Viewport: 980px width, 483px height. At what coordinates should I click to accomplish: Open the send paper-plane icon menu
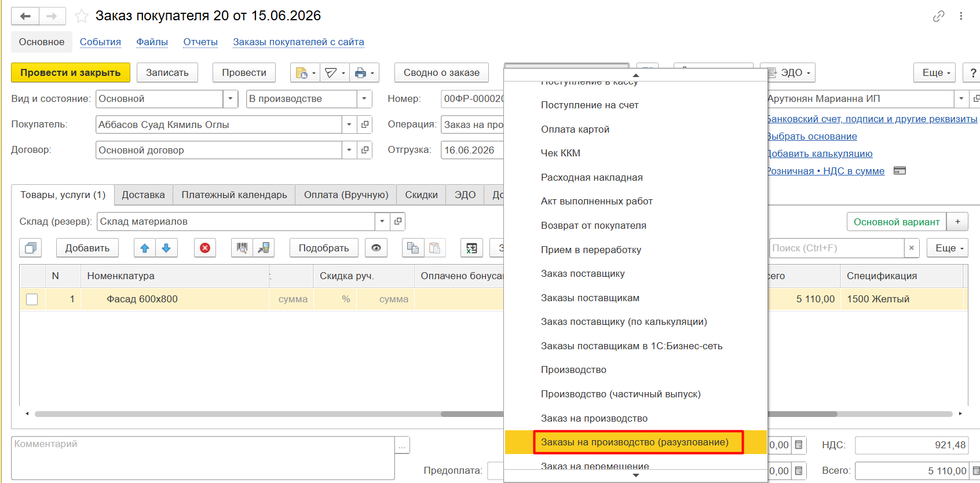click(x=335, y=72)
